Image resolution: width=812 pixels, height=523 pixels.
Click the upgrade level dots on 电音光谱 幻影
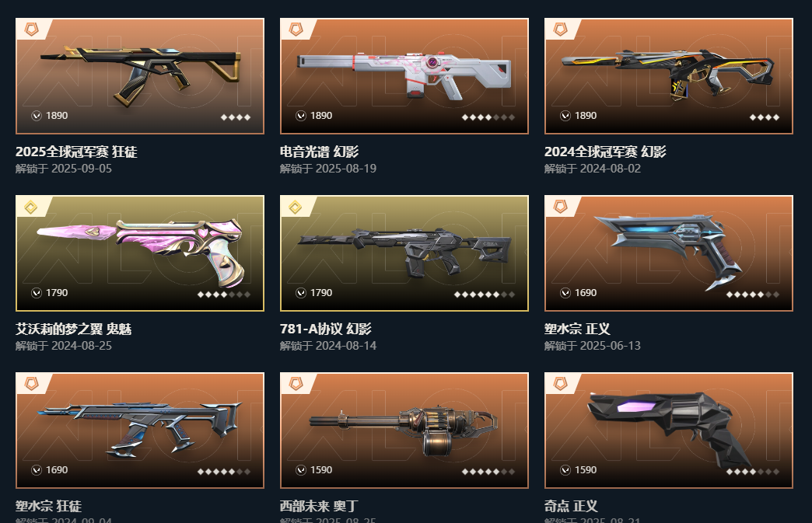click(x=488, y=117)
